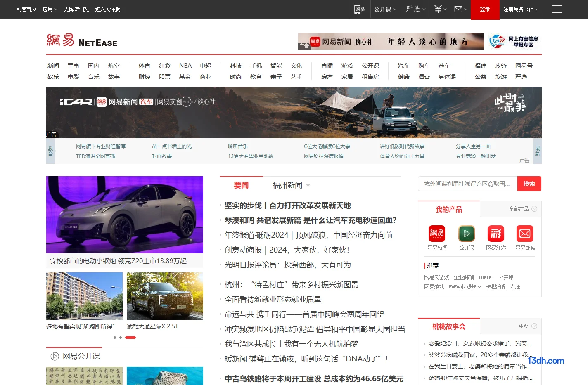588x385 pixels.
Task: Switch to 进入关怀版
Action: pyautogui.click(x=107, y=9)
